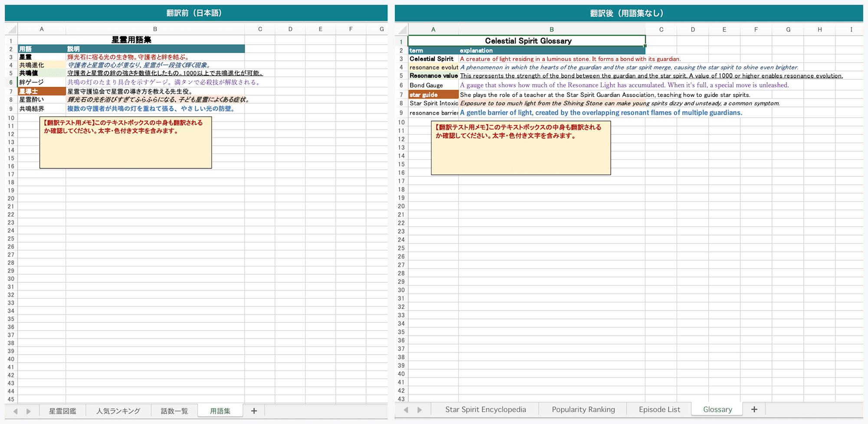Select the 用語 header cell
Image resolution: width=868 pixels, height=424 pixels.
(x=42, y=49)
